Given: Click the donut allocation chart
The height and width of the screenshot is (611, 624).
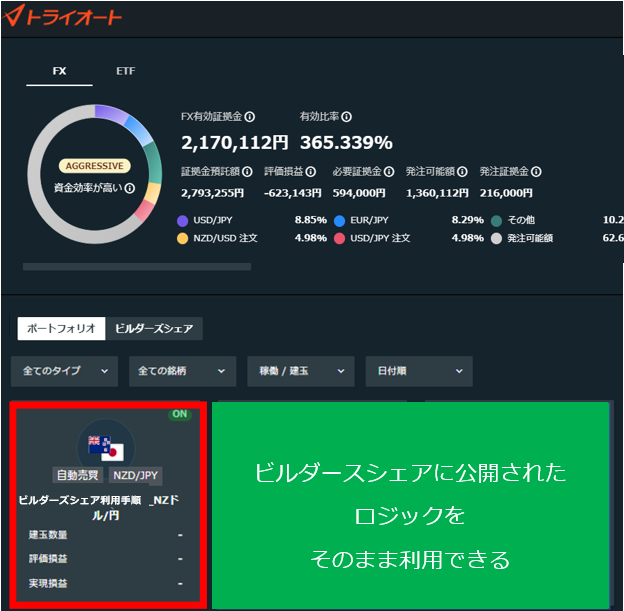Looking at the screenshot, I should coord(95,174).
